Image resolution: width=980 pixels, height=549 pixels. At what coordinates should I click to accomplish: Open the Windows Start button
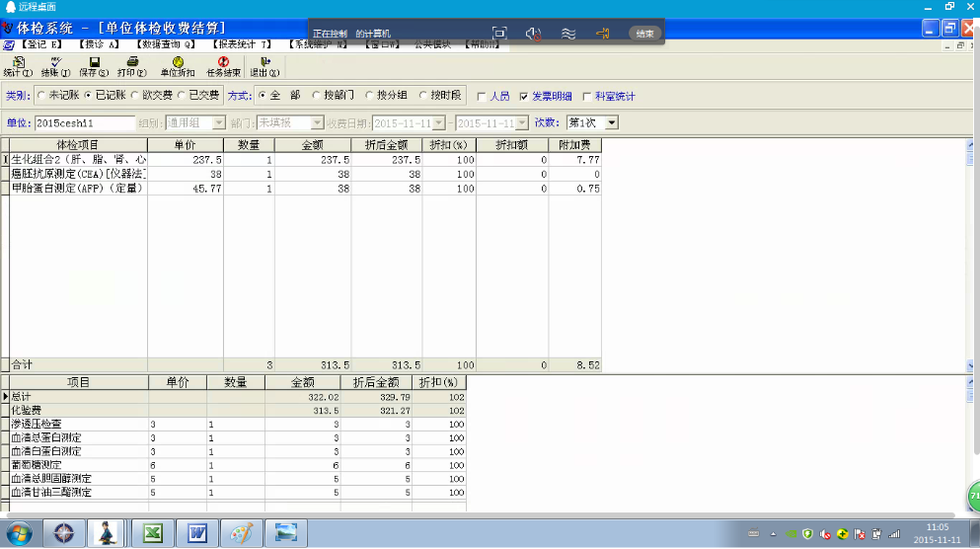[20, 533]
